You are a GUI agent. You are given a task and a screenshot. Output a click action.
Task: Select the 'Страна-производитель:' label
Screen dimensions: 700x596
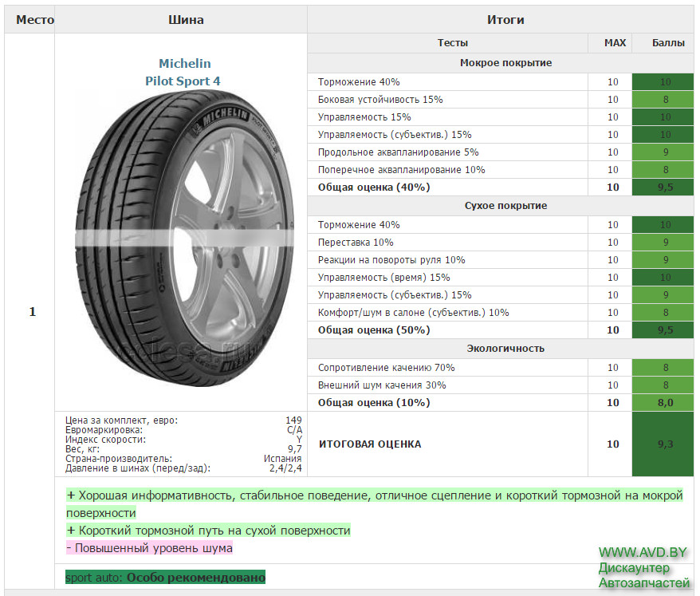point(119,459)
